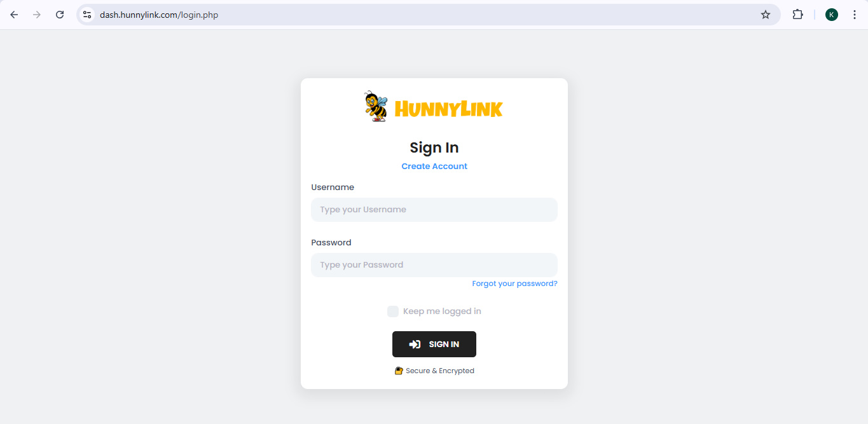Image resolution: width=868 pixels, height=424 pixels.
Task: Open the Extensions puzzle icon
Action: (x=797, y=15)
